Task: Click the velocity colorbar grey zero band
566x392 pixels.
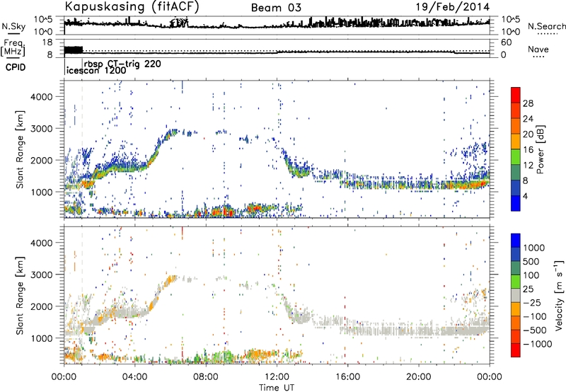Action: (x=516, y=295)
